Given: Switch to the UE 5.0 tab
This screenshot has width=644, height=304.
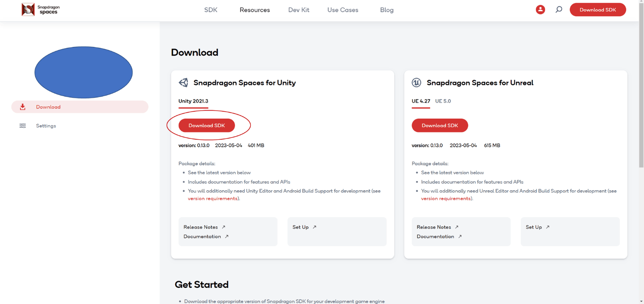Looking at the screenshot, I should click(x=443, y=101).
